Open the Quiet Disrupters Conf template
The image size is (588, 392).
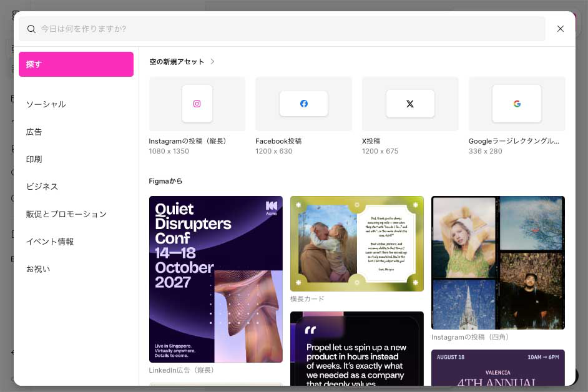[215, 279]
